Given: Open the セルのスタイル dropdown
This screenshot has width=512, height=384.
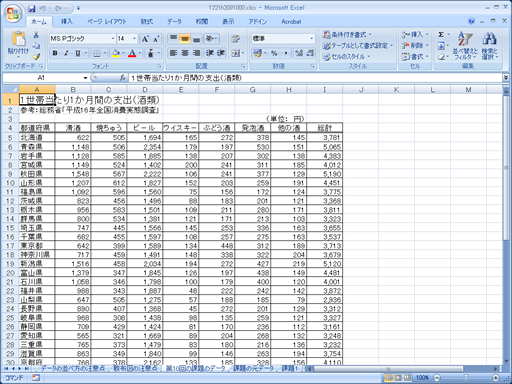Looking at the screenshot, I should tap(346, 57).
